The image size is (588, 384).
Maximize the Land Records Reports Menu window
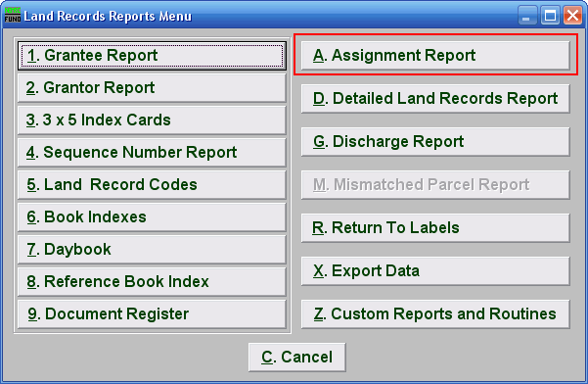(x=550, y=16)
